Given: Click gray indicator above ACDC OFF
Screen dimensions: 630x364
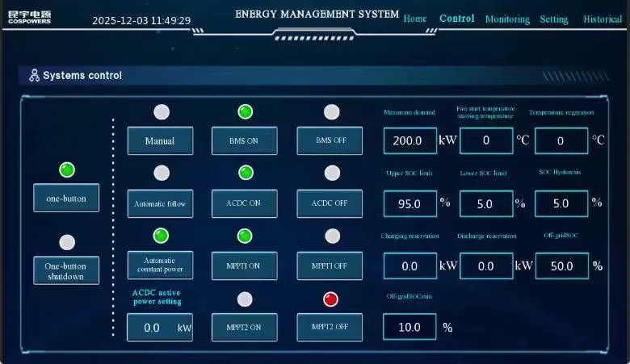Looking at the screenshot, I should (x=332, y=173).
